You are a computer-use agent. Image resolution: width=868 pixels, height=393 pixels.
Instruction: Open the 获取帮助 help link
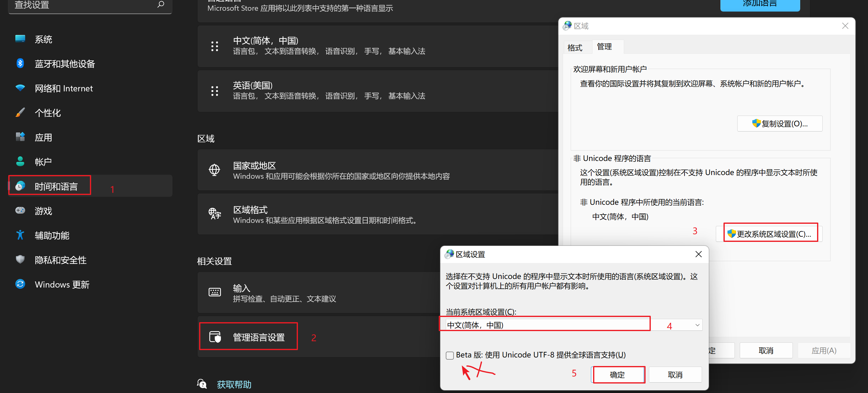[x=234, y=384]
